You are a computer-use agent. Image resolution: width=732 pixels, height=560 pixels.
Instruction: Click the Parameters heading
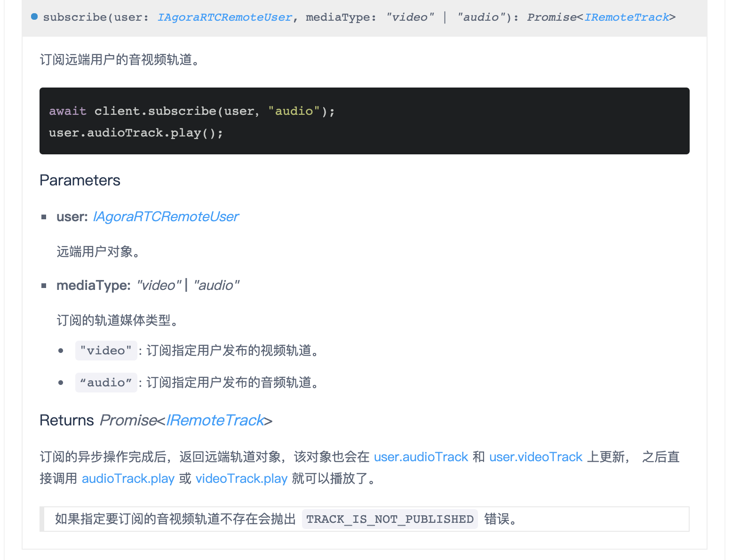pyautogui.click(x=80, y=180)
